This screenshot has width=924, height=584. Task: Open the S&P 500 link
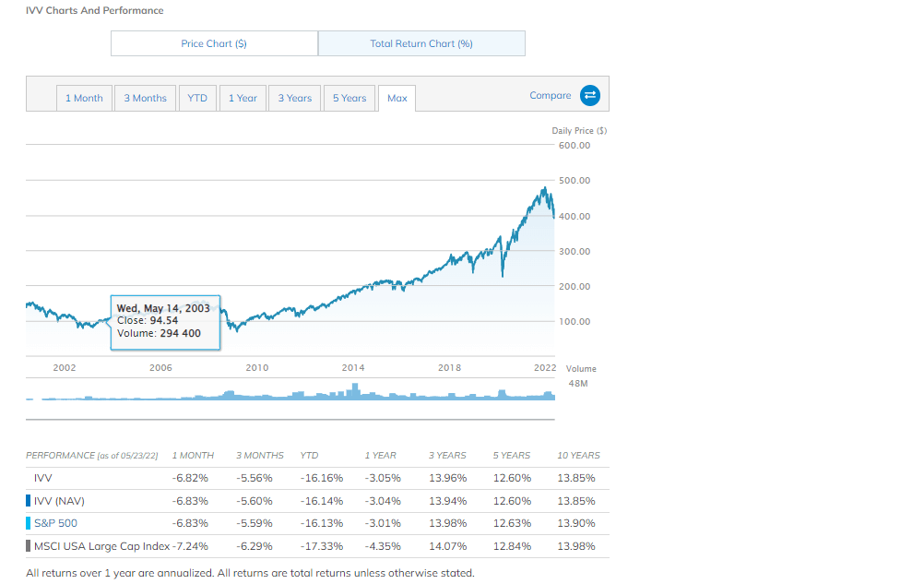point(55,523)
